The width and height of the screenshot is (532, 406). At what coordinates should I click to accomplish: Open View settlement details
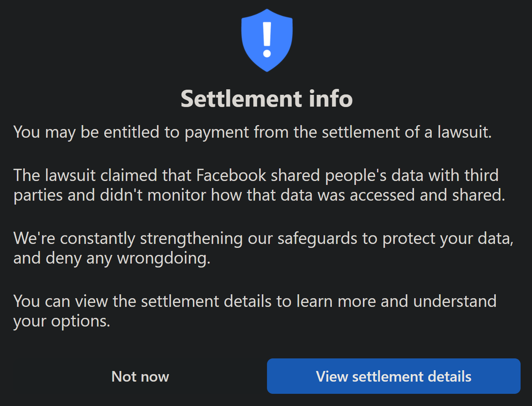coord(394,376)
